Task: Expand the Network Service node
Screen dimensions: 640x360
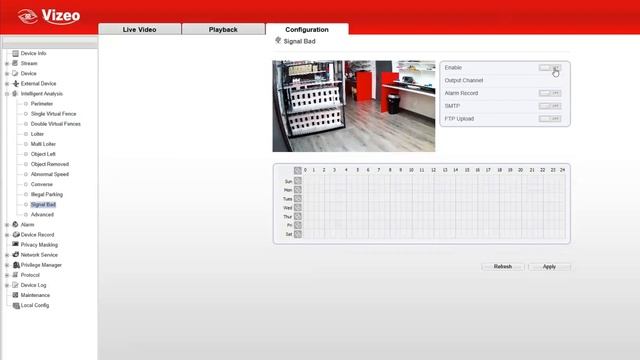Action: 7,255
